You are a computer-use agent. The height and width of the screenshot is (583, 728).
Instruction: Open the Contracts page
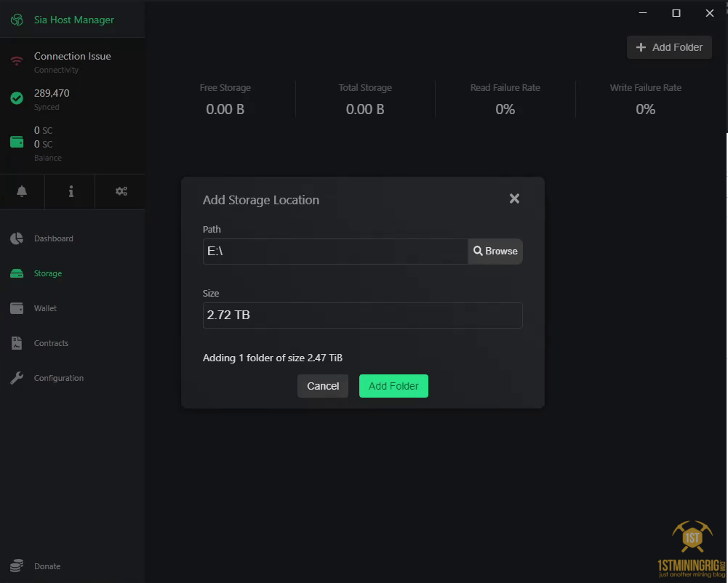51,343
